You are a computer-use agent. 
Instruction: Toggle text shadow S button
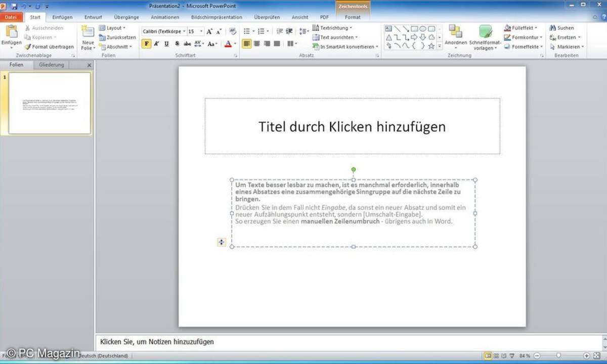coord(177,43)
